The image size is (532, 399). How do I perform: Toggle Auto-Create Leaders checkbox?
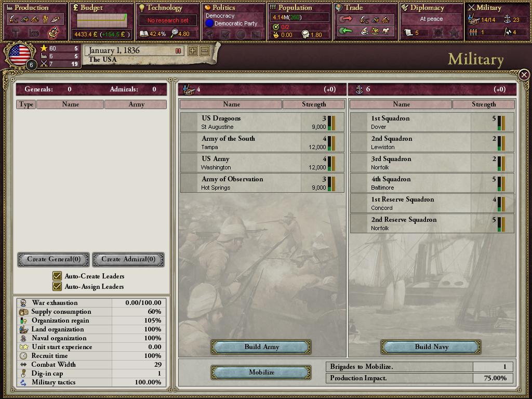(57, 276)
